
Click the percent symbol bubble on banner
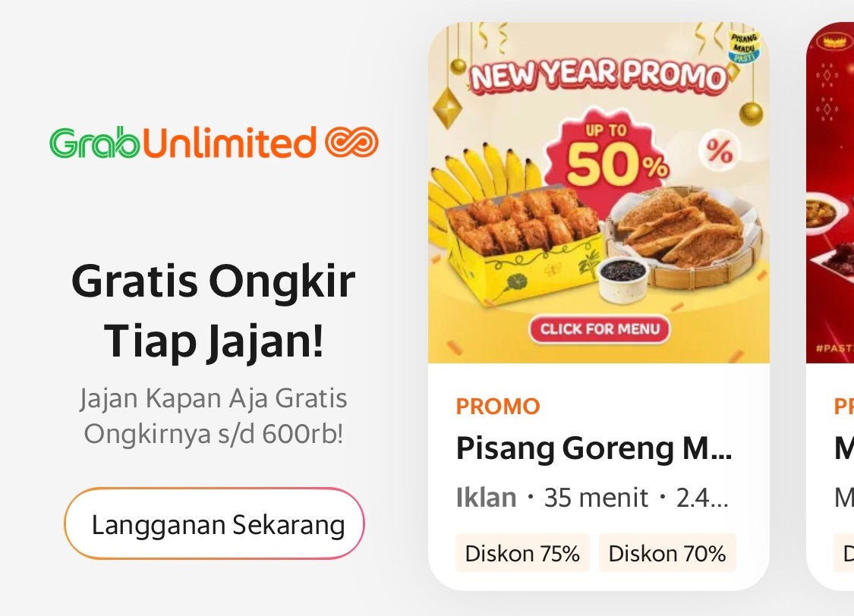point(719,151)
